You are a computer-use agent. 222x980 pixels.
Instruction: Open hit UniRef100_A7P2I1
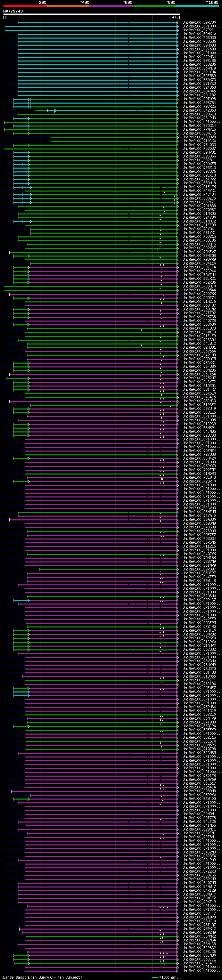coord(199,30)
